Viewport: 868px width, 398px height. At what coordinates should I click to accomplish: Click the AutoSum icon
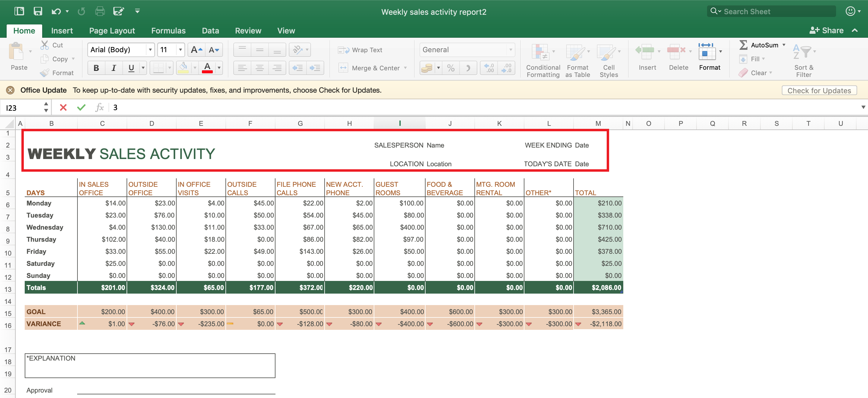744,45
